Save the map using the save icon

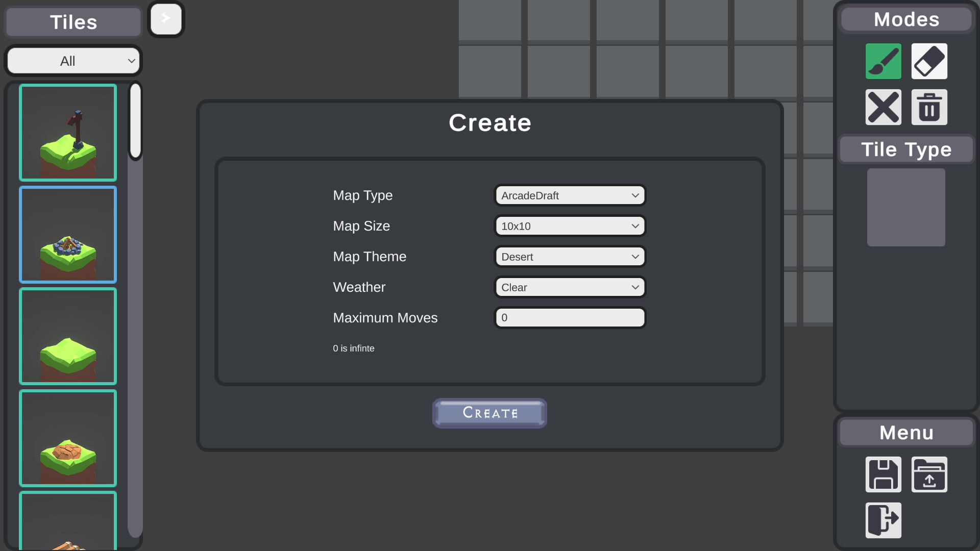tap(883, 474)
